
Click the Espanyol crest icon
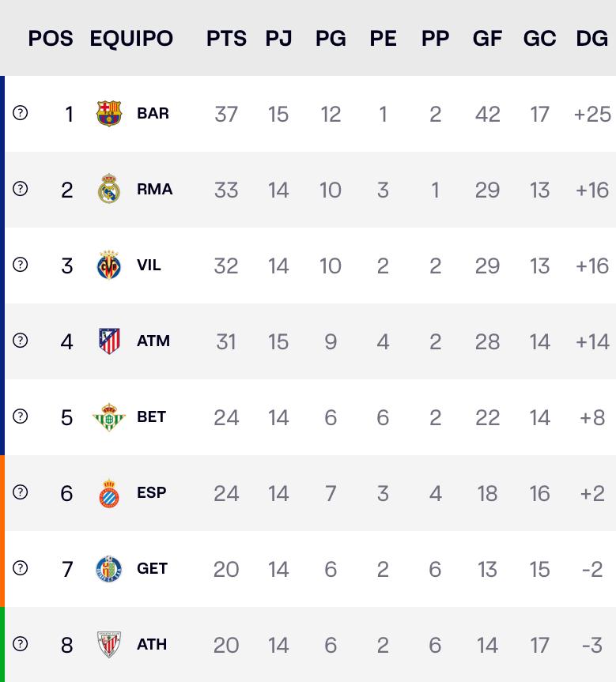109,493
